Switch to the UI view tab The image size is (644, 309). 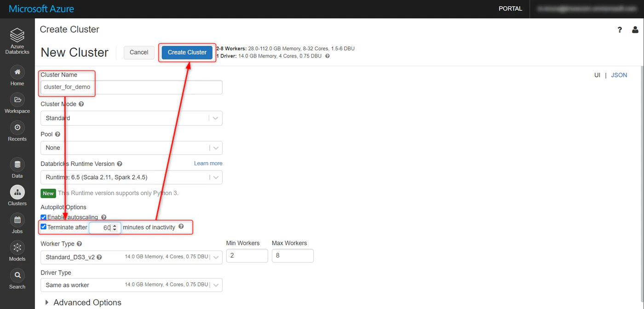coord(597,75)
